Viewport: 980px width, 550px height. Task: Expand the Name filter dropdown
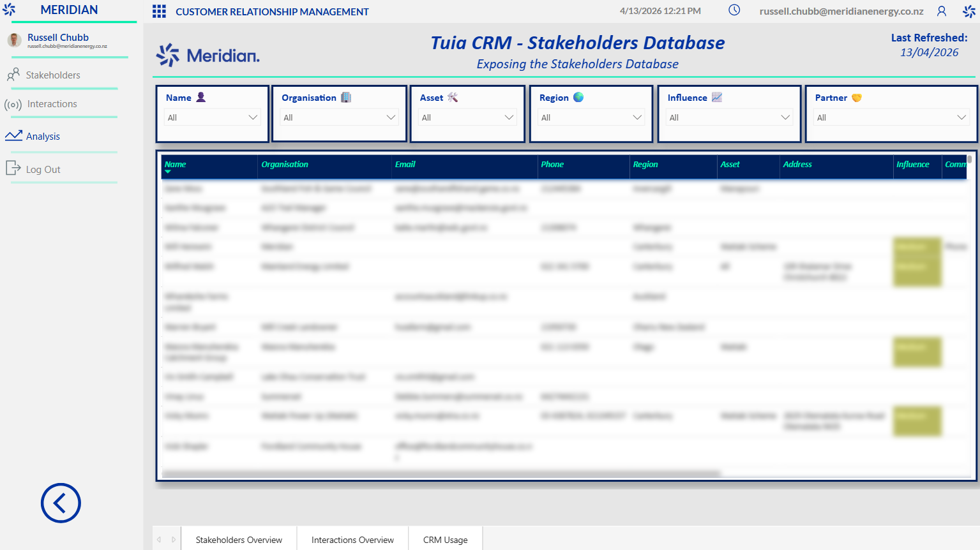tap(213, 117)
